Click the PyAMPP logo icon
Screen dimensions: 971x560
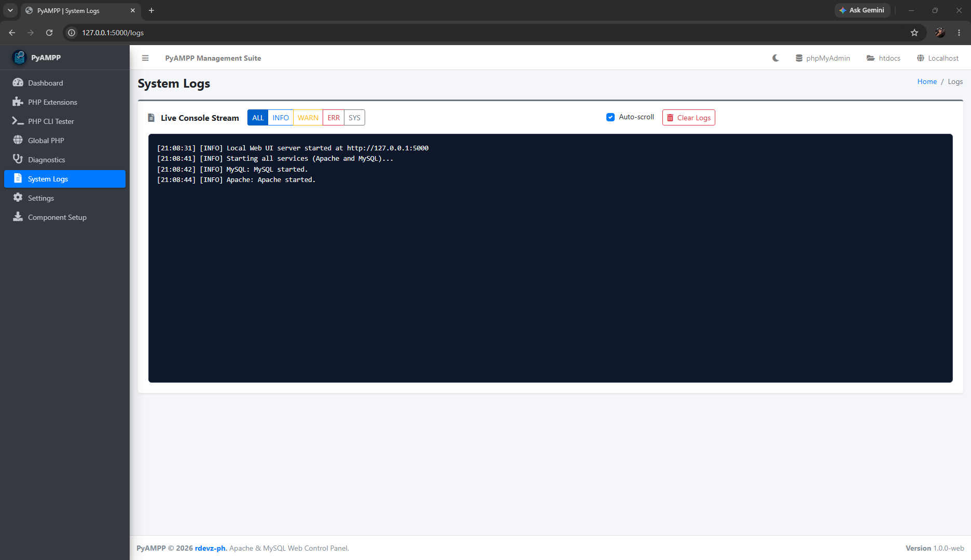(x=19, y=58)
